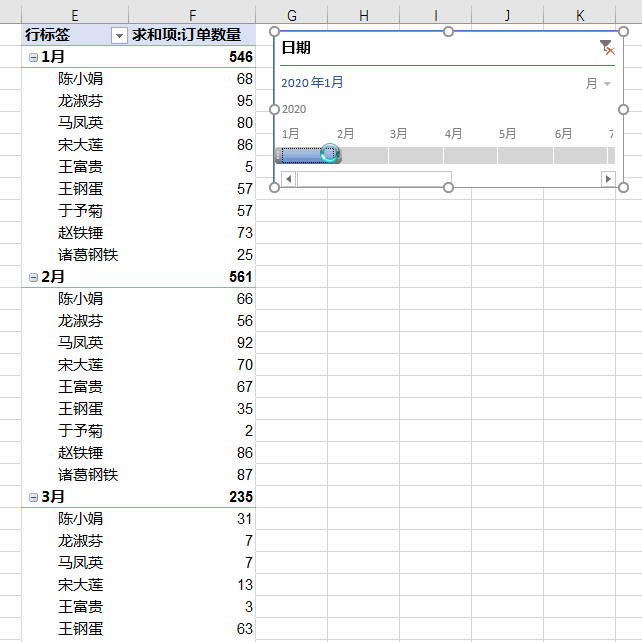Select column G header
The width and height of the screenshot is (642, 642).
292,15
